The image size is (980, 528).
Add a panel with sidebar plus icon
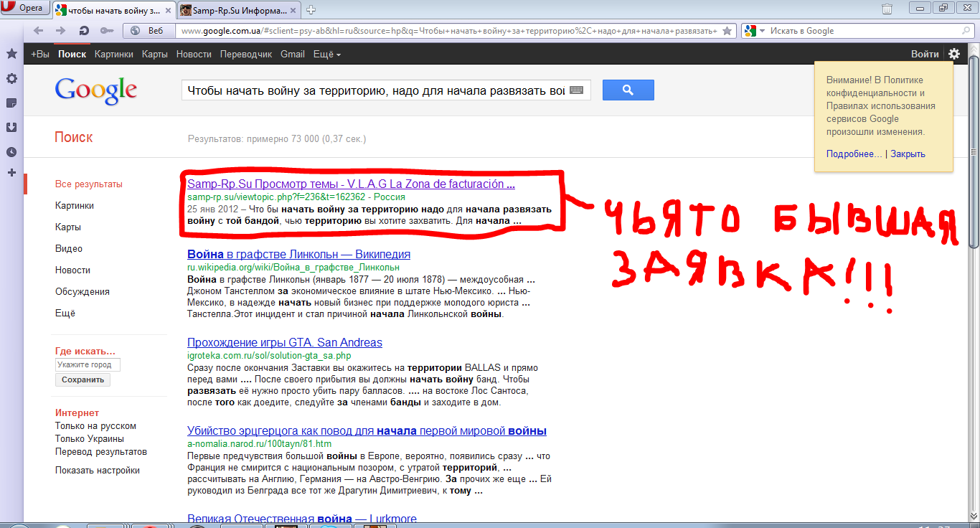click(x=11, y=172)
